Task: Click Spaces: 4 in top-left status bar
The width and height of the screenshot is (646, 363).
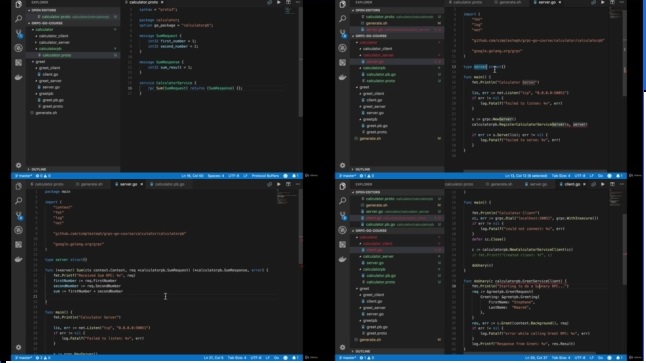Action: pyautogui.click(x=216, y=176)
